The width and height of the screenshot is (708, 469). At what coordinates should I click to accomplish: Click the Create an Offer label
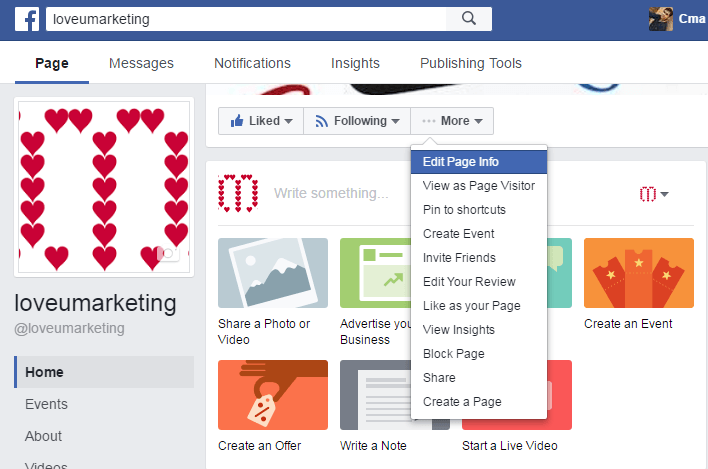(x=260, y=446)
